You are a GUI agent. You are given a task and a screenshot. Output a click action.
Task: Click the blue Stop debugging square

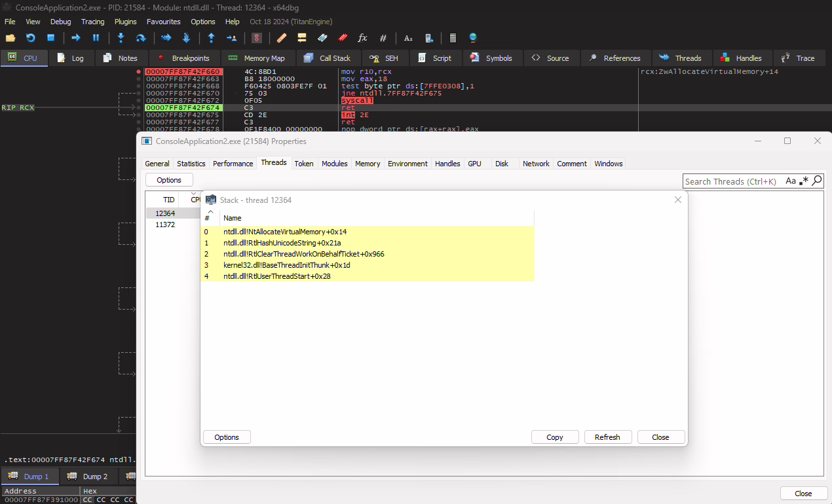(50, 38)
